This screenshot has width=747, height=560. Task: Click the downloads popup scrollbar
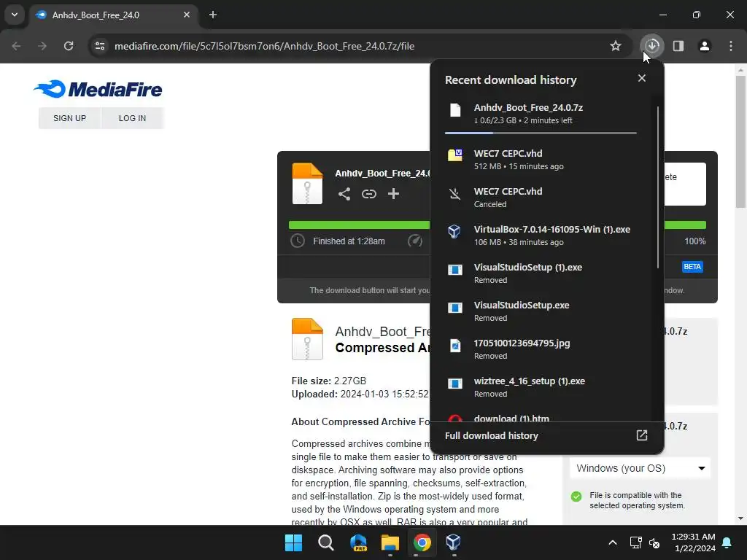coord(658,187)
